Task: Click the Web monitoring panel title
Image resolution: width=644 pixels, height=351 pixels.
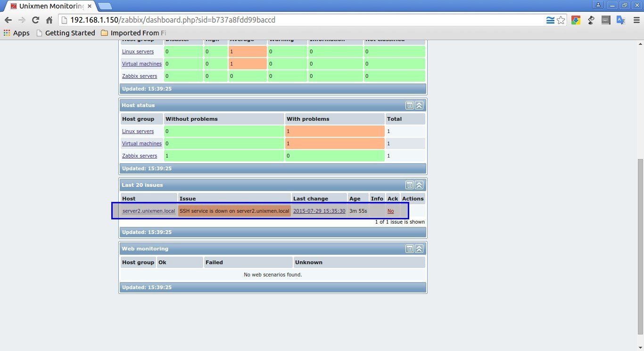Action: [145, 249]
